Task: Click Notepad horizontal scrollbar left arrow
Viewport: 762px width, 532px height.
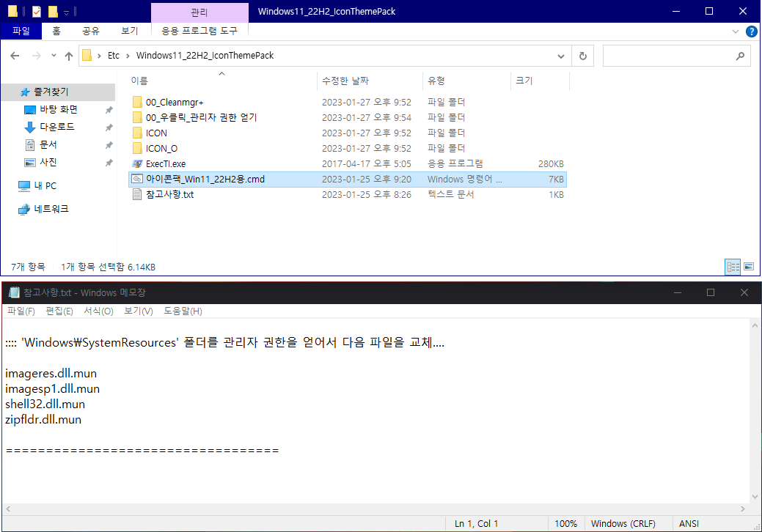Action: pos(8,509)
